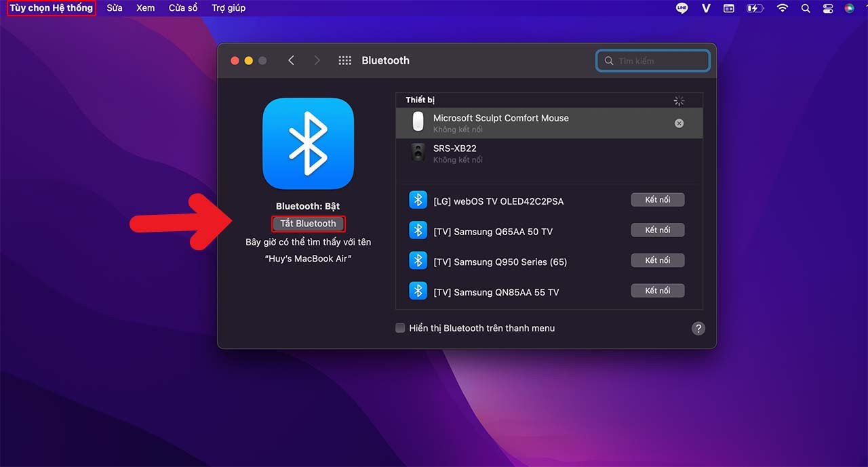Screen dimensions: 868x467
Task: Click inside the Tìm kiếm search field
Action: [x=651, y=60]
